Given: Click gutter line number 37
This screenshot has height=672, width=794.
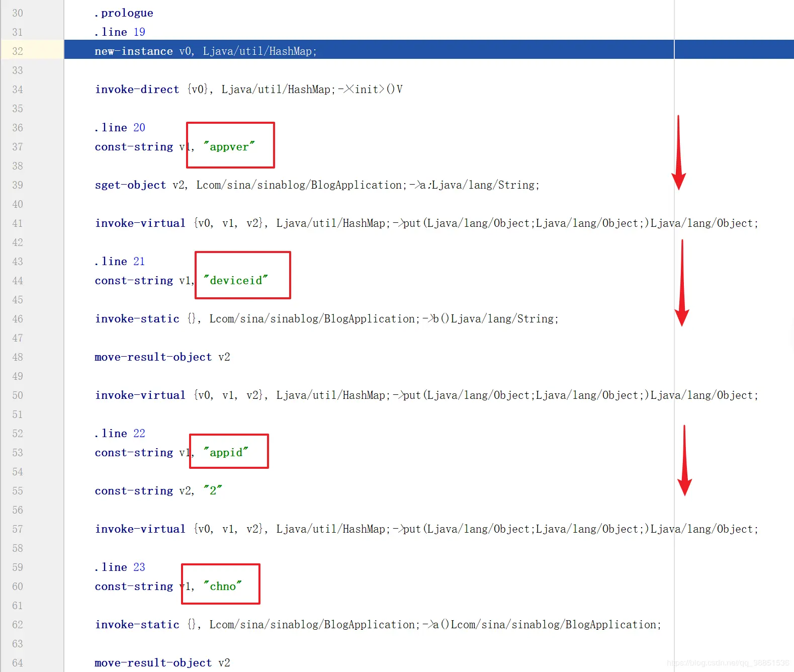Looking at the screenshot, I should pyautogui.click(x=18, y=146).
